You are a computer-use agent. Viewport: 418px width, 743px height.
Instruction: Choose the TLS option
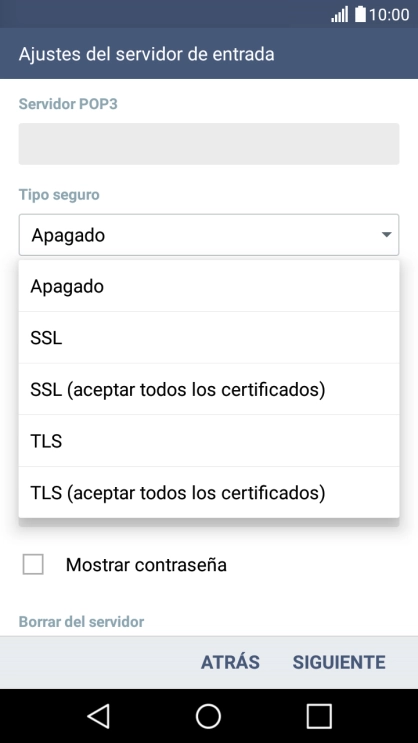point(209,441)
